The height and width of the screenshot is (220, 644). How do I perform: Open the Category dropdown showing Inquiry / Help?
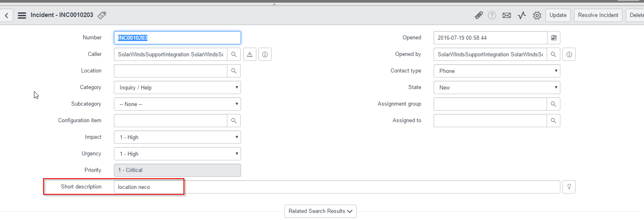click(x=177, y=87)
